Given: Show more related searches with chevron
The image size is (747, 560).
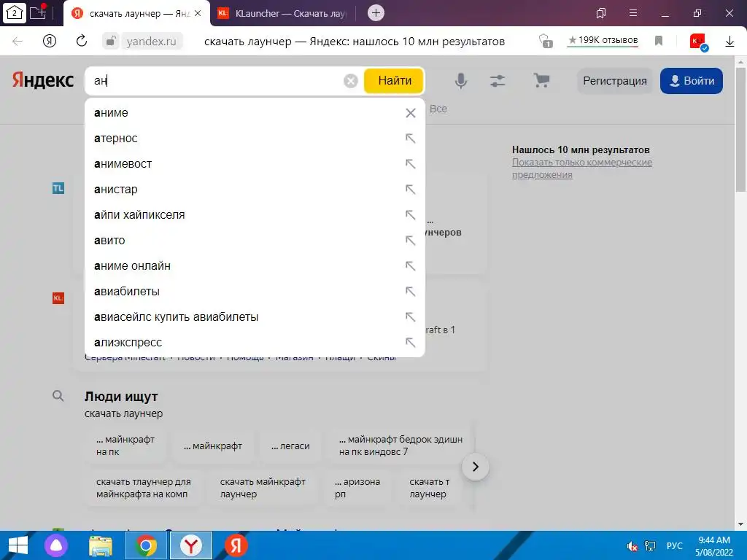Looking at the screenshot, I should 476,467.
